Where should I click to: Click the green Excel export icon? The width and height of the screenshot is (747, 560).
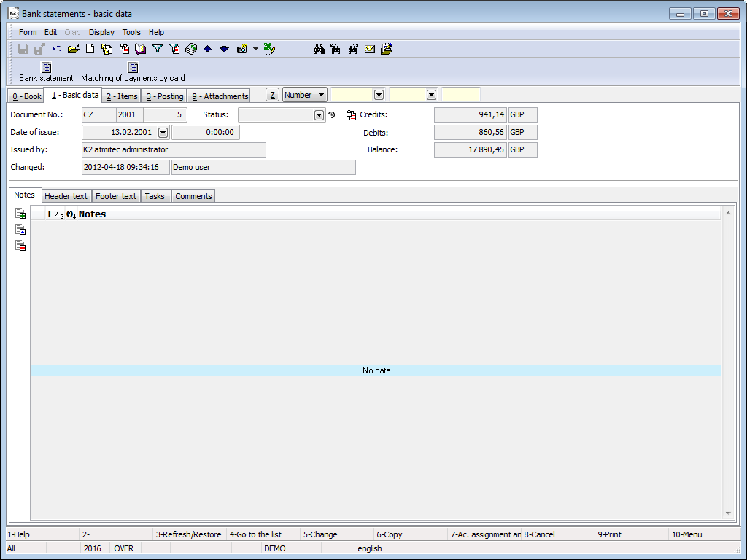[x=269, y=49]
